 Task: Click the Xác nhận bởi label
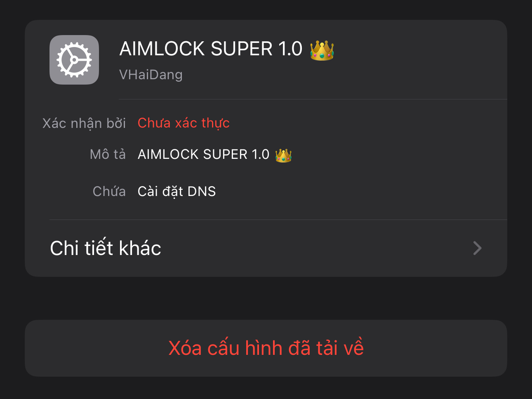click(84, 123)
